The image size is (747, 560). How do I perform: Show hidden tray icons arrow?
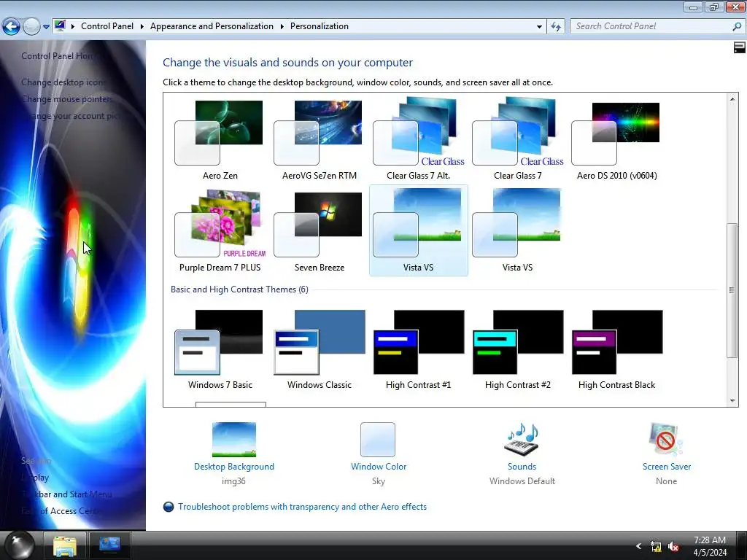(639, 546)
